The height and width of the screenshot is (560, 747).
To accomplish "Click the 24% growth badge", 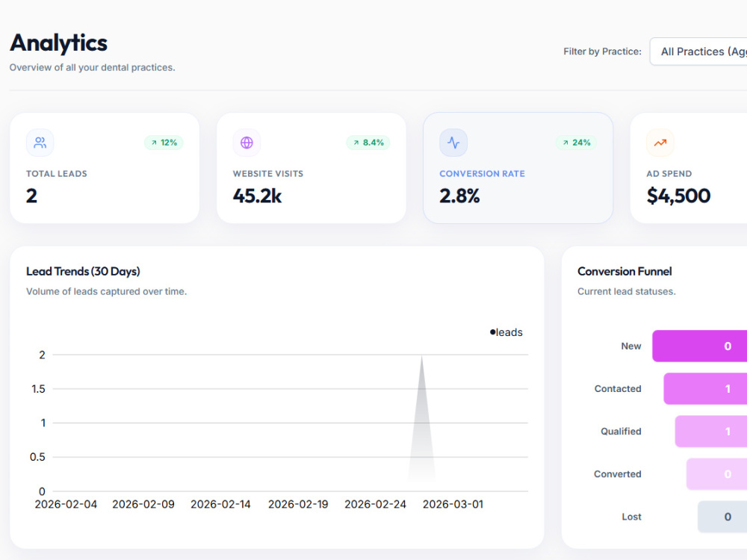I will coord(577,143).
